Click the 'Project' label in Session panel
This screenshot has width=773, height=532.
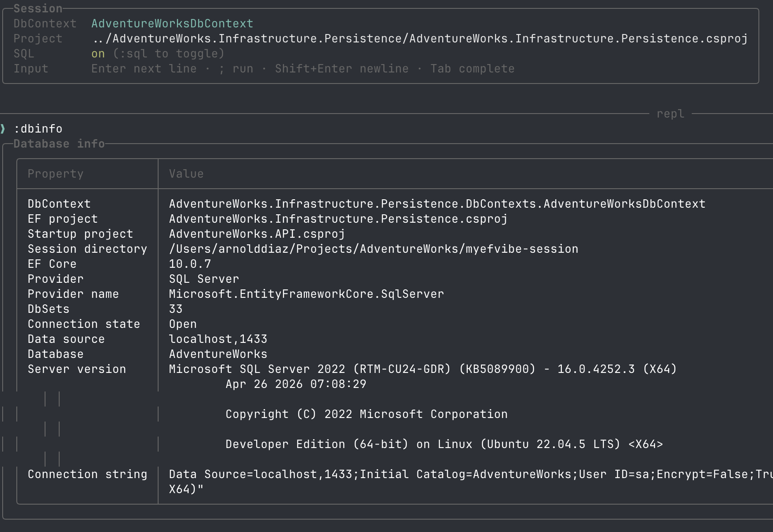tap(38, 38)
